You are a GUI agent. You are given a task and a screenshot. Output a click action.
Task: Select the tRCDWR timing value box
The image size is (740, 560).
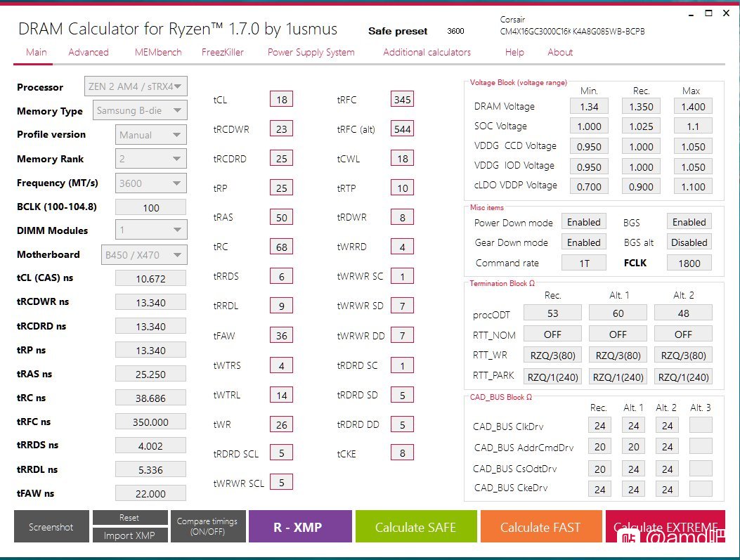(x=282, y=129)
